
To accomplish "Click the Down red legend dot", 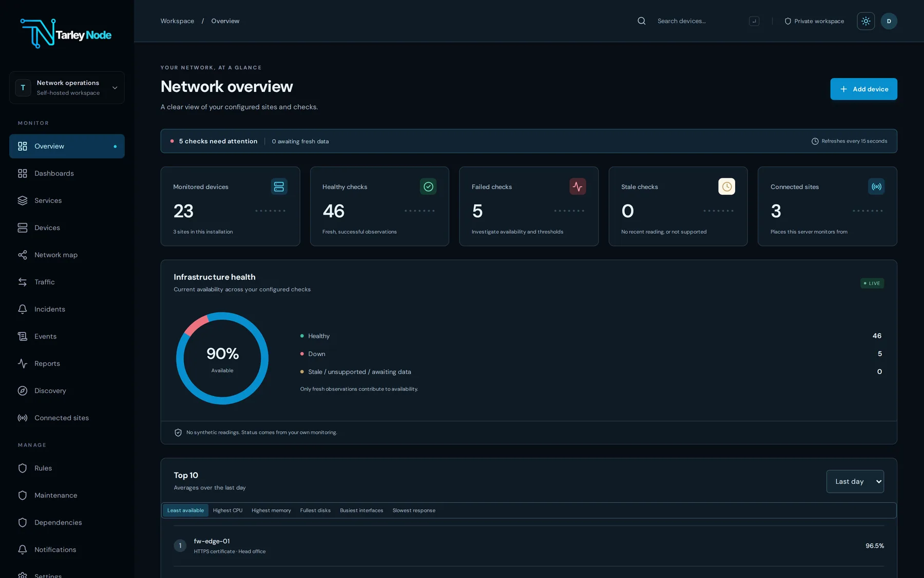I will point(302,354).
